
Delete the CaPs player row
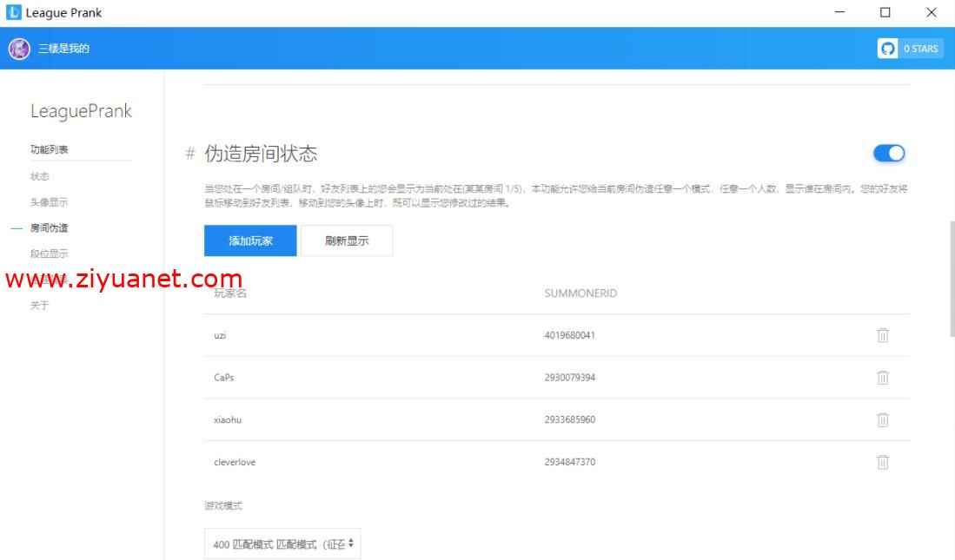pos(883,378)
